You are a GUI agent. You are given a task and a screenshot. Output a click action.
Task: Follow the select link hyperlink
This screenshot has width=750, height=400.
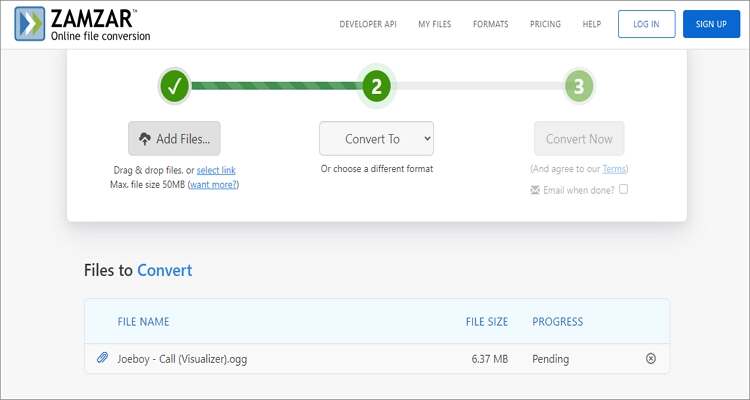[x=216, y=170]
